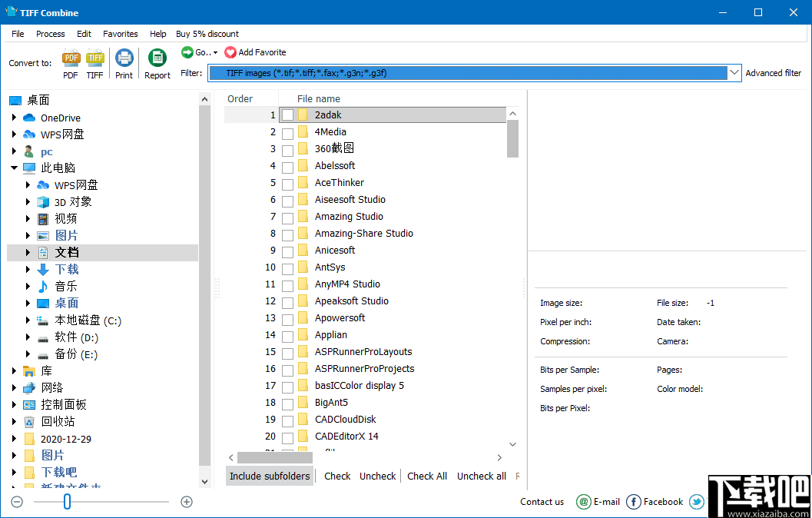812x518 pixels.
Task: Click the file list horizontal scrollbar thumb
Action: pos(275,458)
